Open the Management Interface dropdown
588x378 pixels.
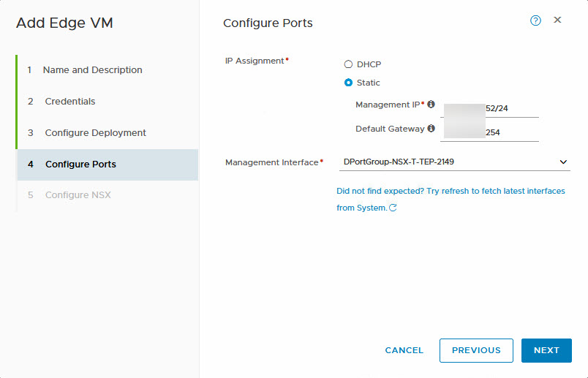pyautogui.click(x=453, y=162)
